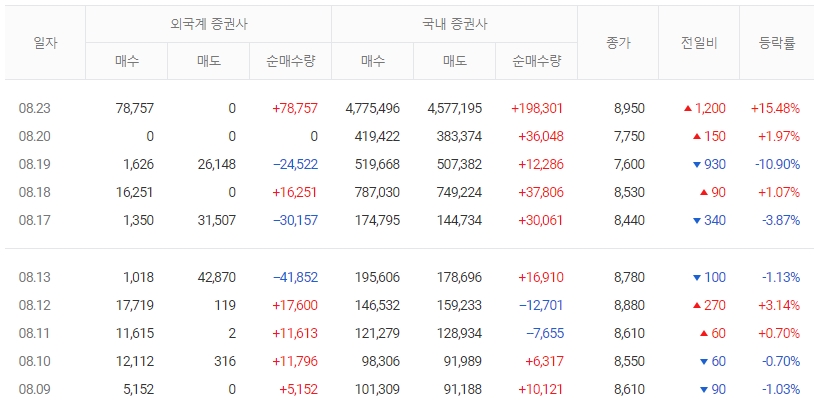Click the 4,775,496 domestic buy value
824x413 pixels.
(373, 108)
